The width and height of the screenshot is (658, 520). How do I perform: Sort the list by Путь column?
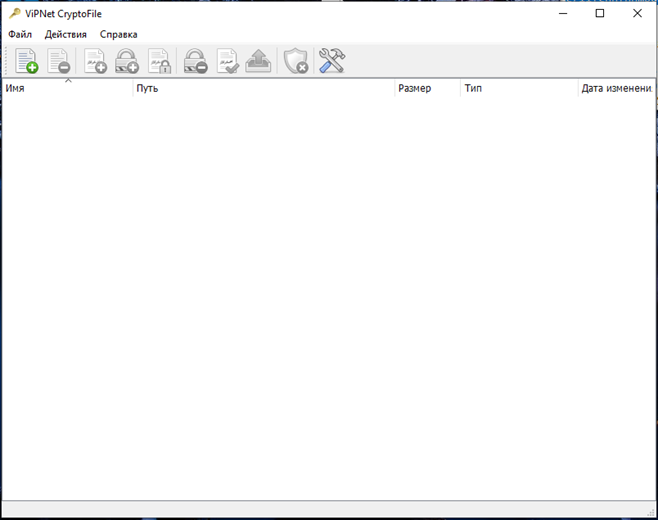[x=263, y=89]
